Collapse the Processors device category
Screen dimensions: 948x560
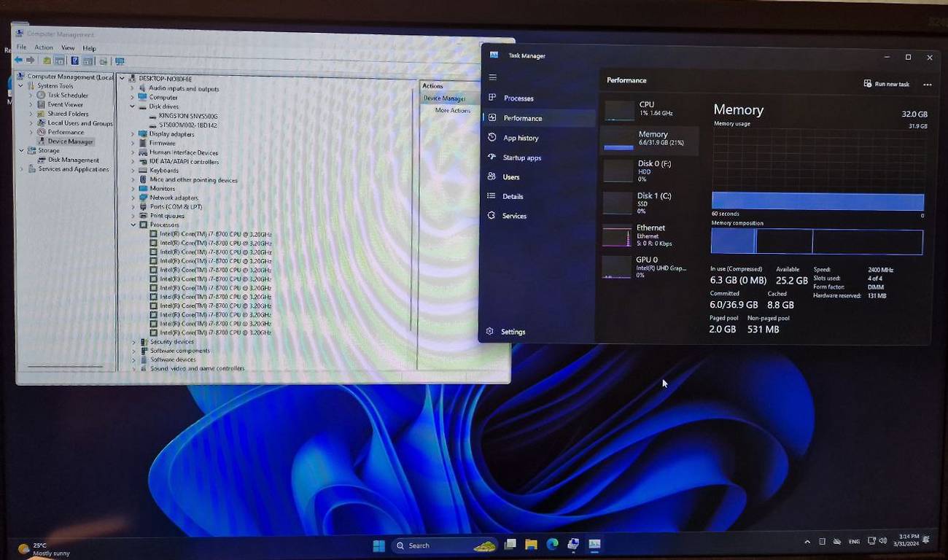(x=133, y=225)
